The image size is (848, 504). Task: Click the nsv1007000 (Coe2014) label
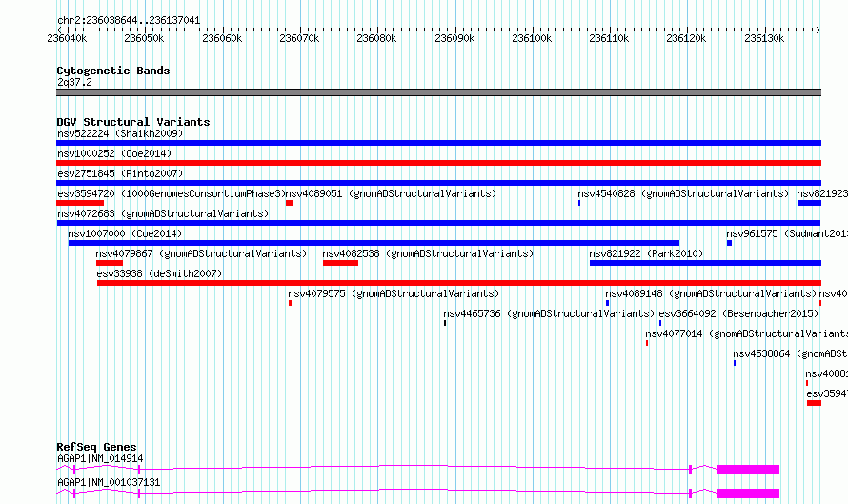(125, 233)
